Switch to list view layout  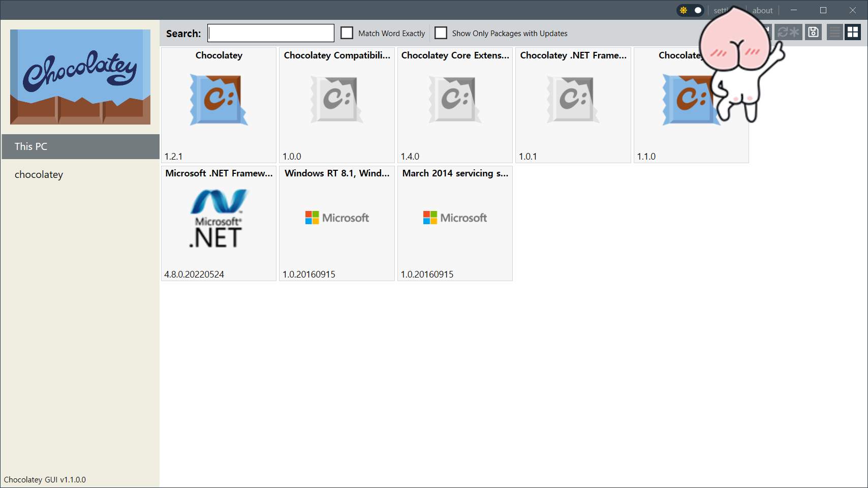(835, 33)
